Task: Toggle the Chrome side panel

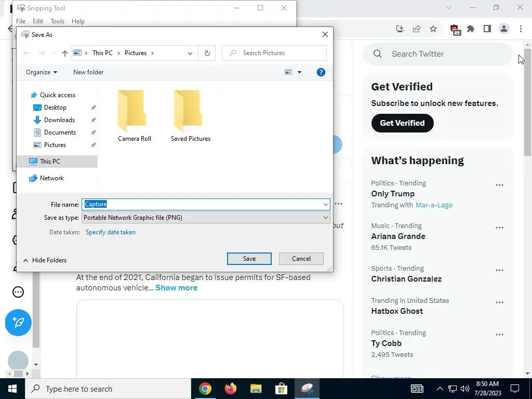Action: [487, 29]
